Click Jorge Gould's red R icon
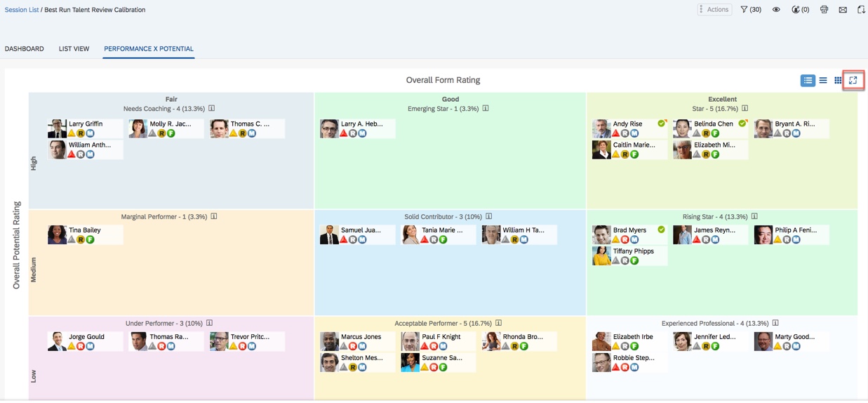The width and height of the screenshot is (868, 403). pos(81,346)
